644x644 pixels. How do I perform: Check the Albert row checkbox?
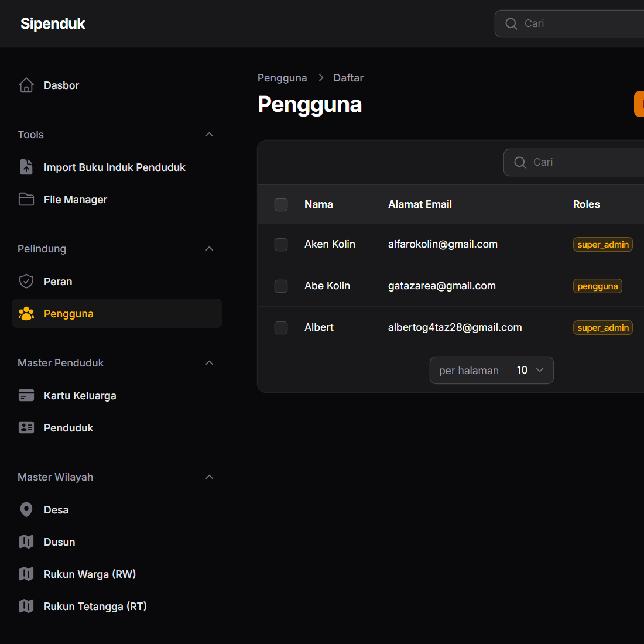tap(281, 328)
